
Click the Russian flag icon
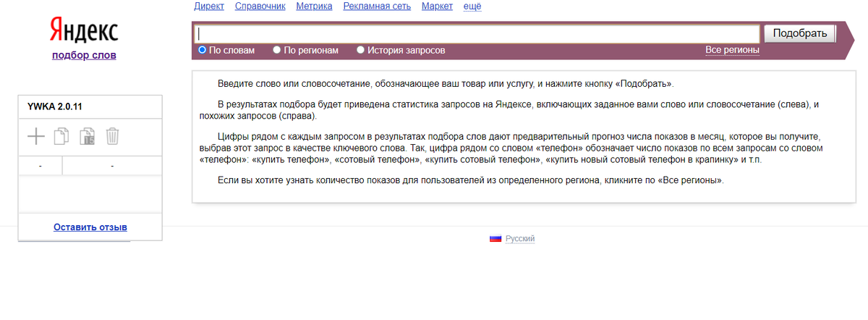tap(495, 238)
